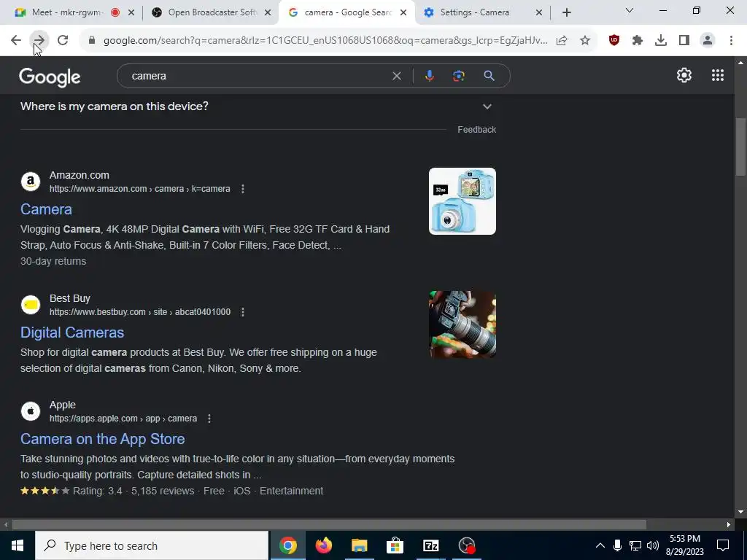Open Firefox from the taskbar
This screenshot has width=747, height=560.
[x=324, y=545]
